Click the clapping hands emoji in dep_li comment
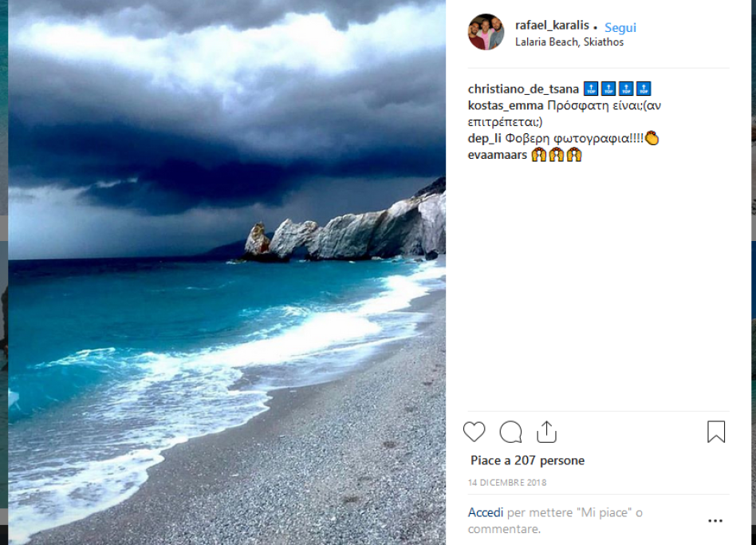Image resolution: width=756 pixels, height=545 pixels. click(x=652, y=138)
